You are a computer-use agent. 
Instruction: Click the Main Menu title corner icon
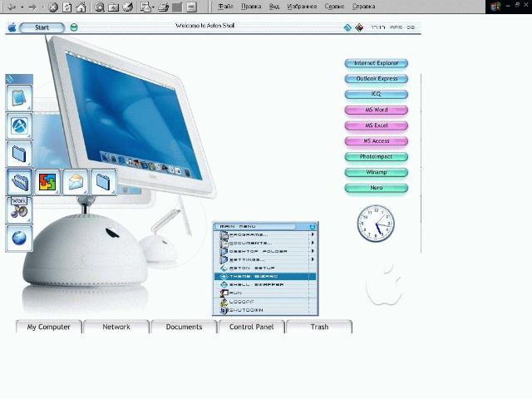point(313,226)
